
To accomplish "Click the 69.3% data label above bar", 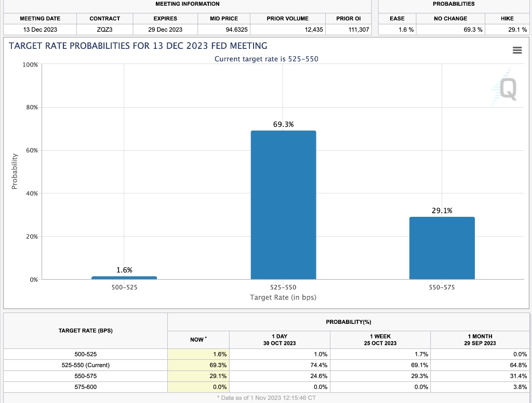I will coord(283,124).
